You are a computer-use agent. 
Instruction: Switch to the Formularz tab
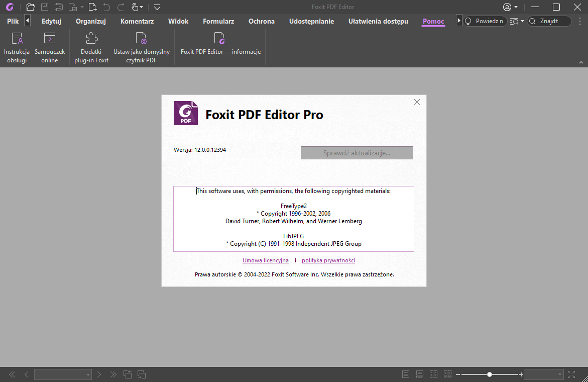(x=218, y=22)
